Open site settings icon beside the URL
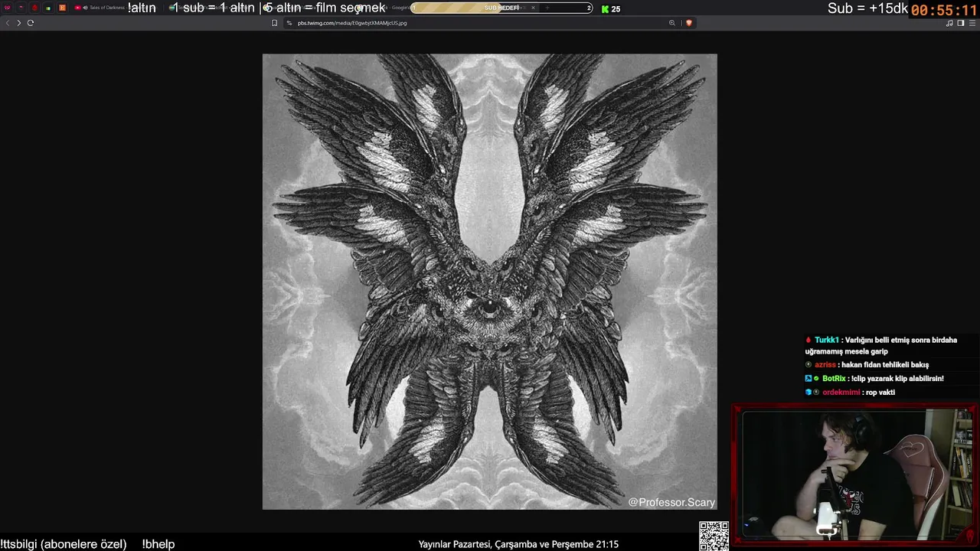The image size is (980, 551). tap(289, 23)
